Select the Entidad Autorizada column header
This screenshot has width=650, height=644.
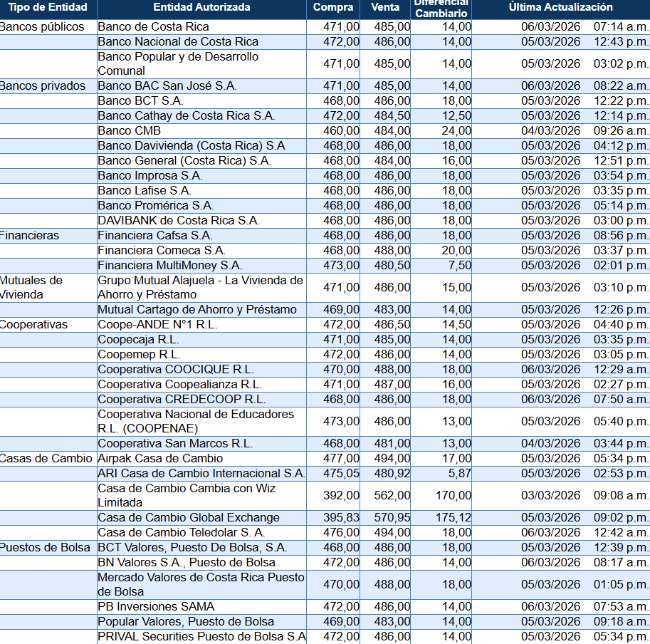point(201,7)
